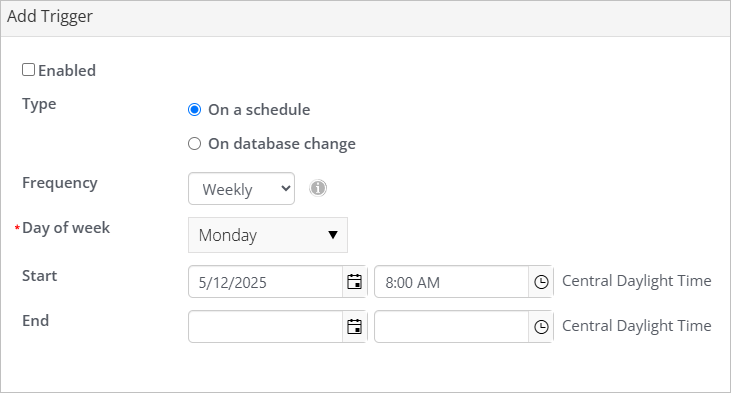Click the black arrow on the Monday selector
The image size is (731, 393).
[333, 234]
